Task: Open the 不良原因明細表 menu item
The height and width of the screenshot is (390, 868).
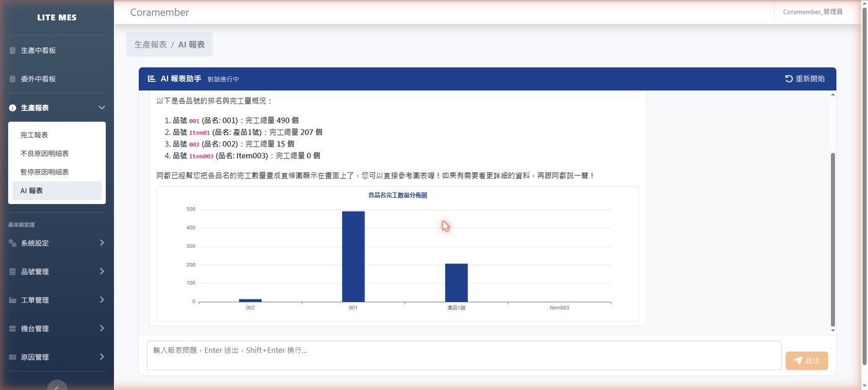Action: pyautogui.click(x=57, y=153)
